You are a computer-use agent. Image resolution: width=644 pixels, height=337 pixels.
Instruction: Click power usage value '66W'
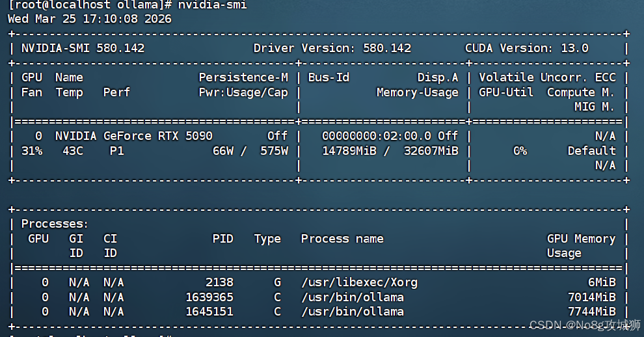(222, 151)
